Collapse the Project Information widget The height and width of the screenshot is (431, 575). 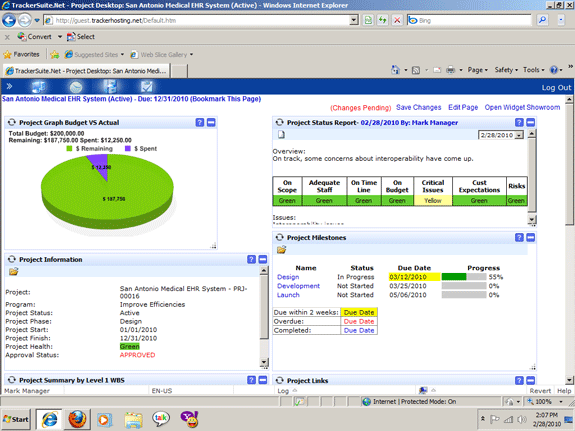263,259
